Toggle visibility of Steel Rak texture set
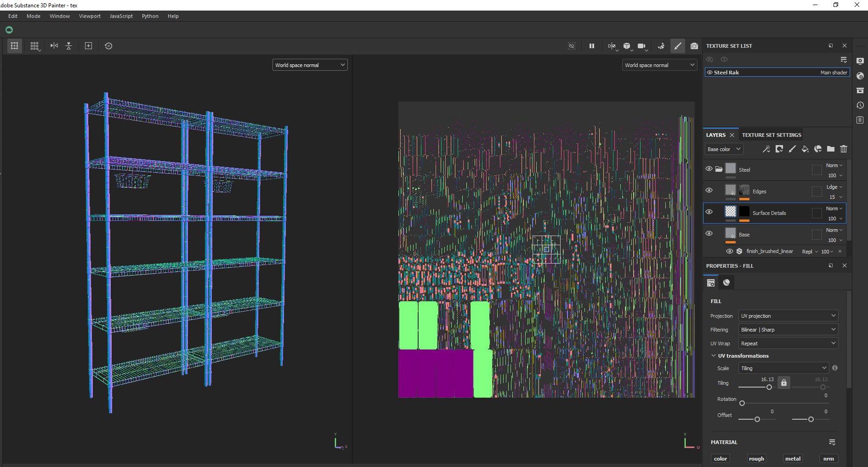The image size is (868, 467). [x=709, y=73]
